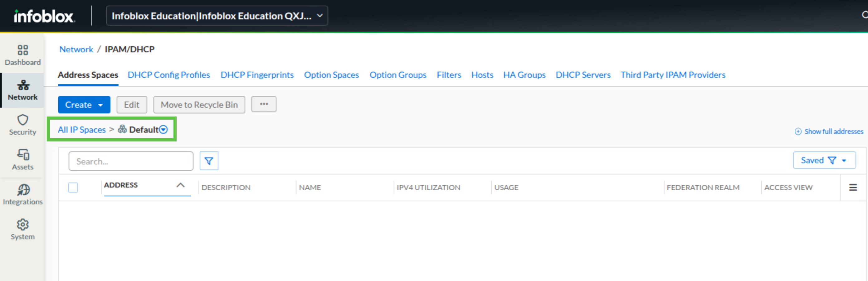This screenshot has height=281, width=868.
Task: Click the Infoblox logo
Action: (x=44, y=16)
